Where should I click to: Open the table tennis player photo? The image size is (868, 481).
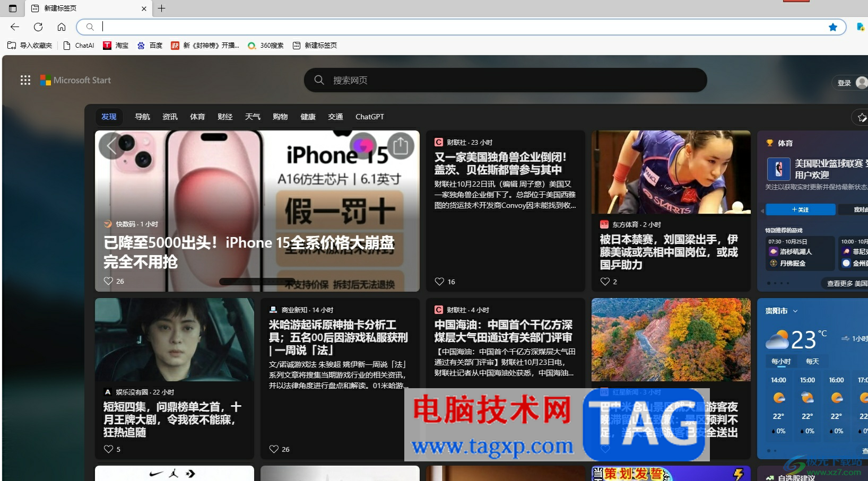[671, 172]
